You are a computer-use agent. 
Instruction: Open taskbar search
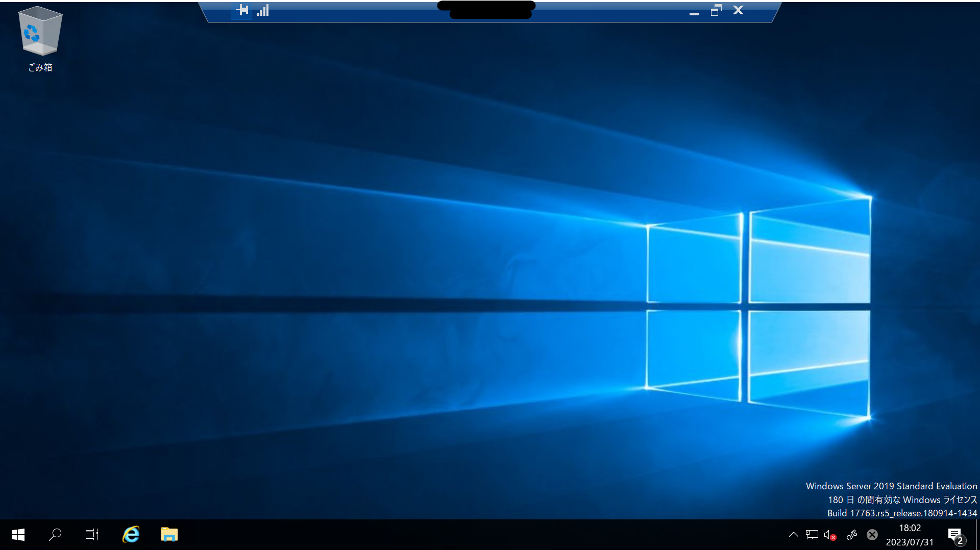[x=55, y=535]
